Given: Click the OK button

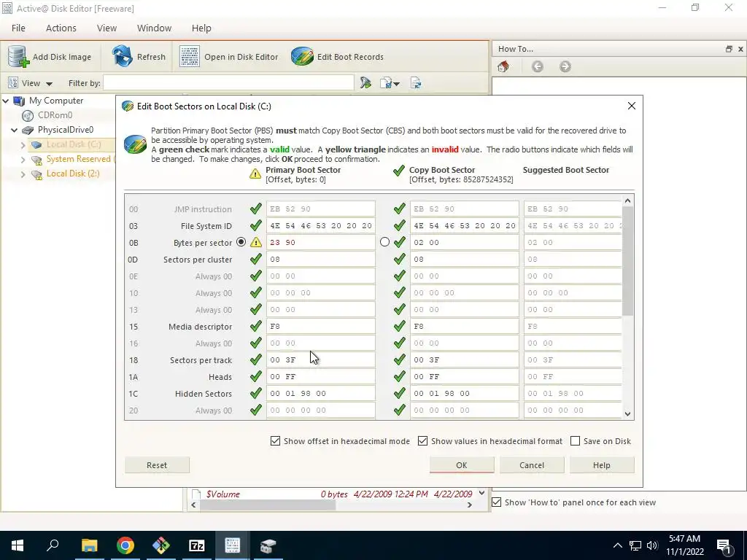Looking at the screenshot, I should [462, 465].
